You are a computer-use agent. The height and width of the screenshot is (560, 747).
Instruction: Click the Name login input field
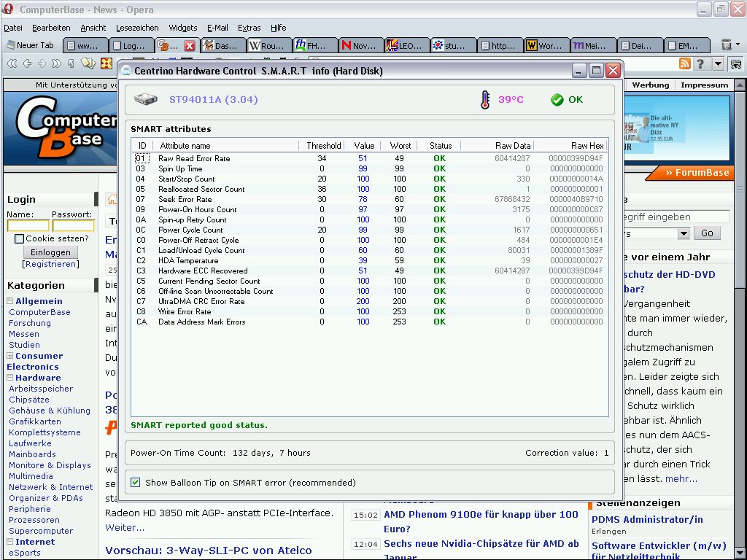tap(28, 225)
